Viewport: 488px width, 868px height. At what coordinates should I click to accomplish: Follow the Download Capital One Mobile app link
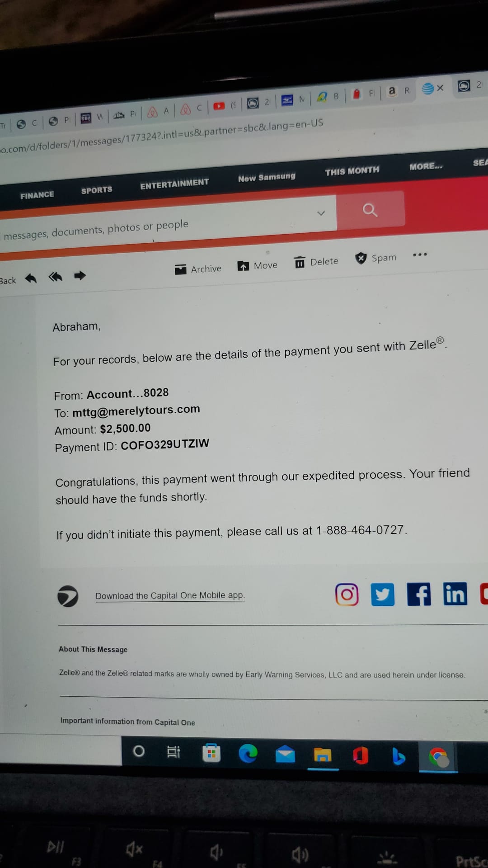pyautogui.click(x=170, y=595)
